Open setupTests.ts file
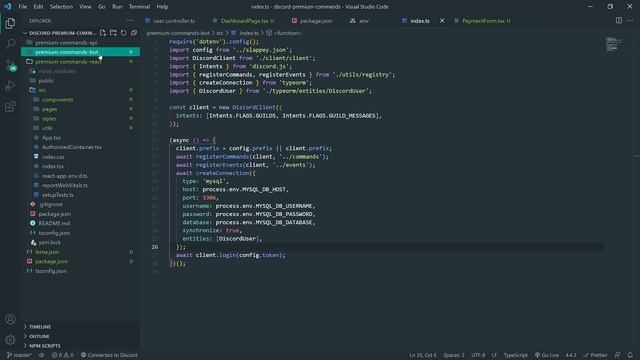Screen dimensions: 640x360 (x=81, y=195)
